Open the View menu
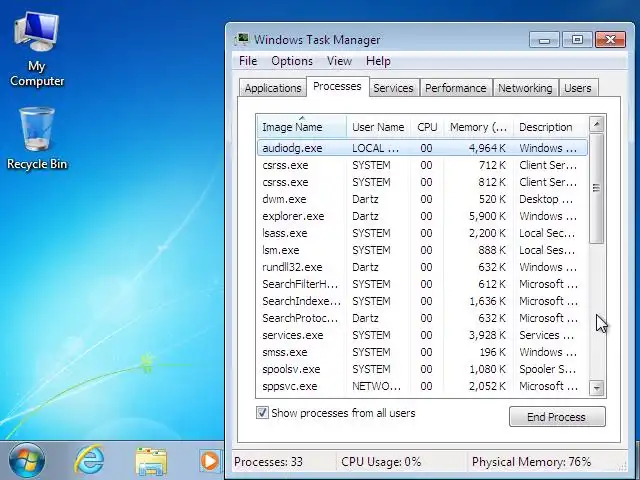Viewport: 640px width, 480px height. tap(339, 61)
